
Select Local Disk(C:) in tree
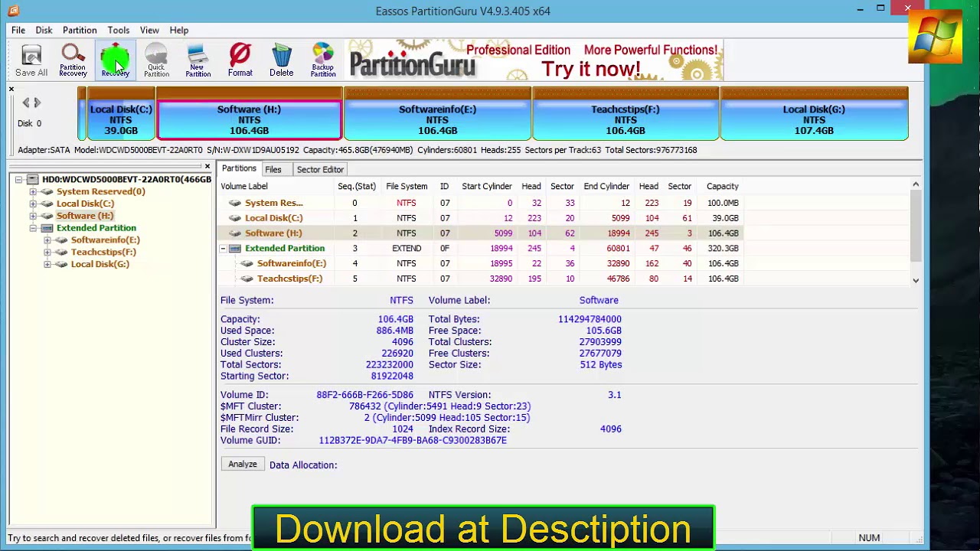pyautogui.click(x=85, y=204)
